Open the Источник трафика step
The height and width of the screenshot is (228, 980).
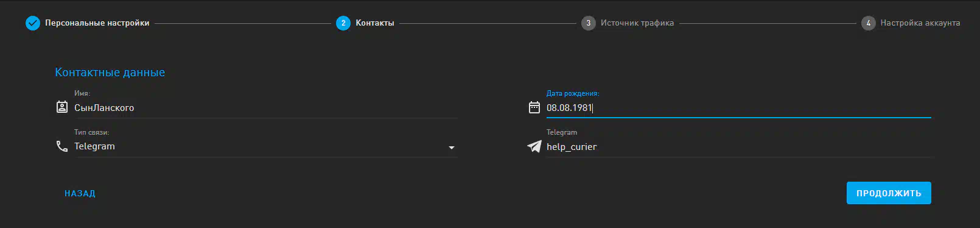pyautogui.click(x=637, y=23)
